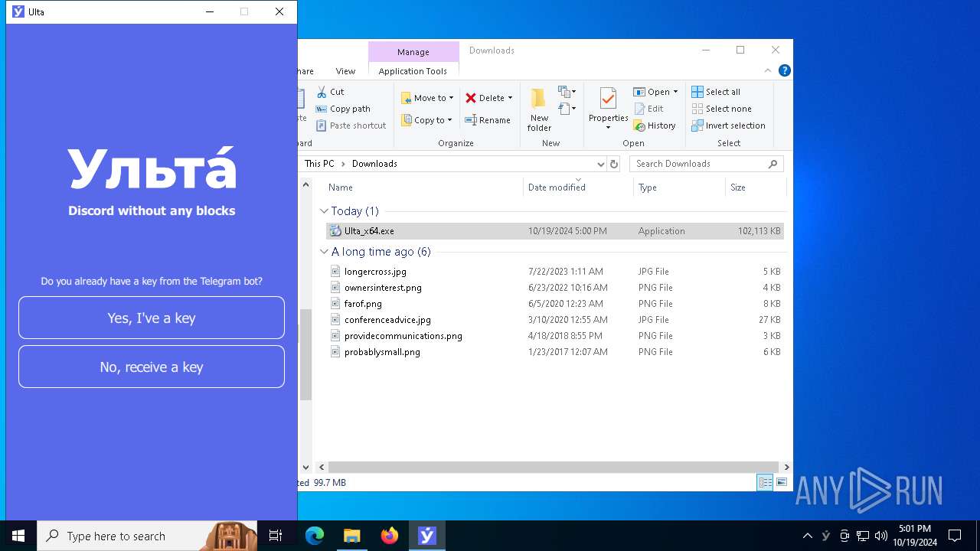
Task: Click the Ulta tray icon
Action: pyautogui.click(x=826, y=536)
